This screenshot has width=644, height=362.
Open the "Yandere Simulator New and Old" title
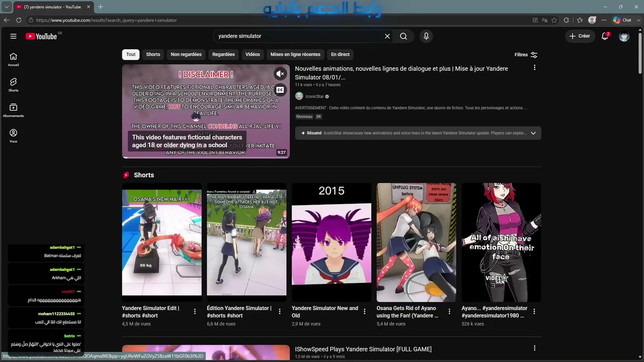pyautogui.click(x=325, y=312)
